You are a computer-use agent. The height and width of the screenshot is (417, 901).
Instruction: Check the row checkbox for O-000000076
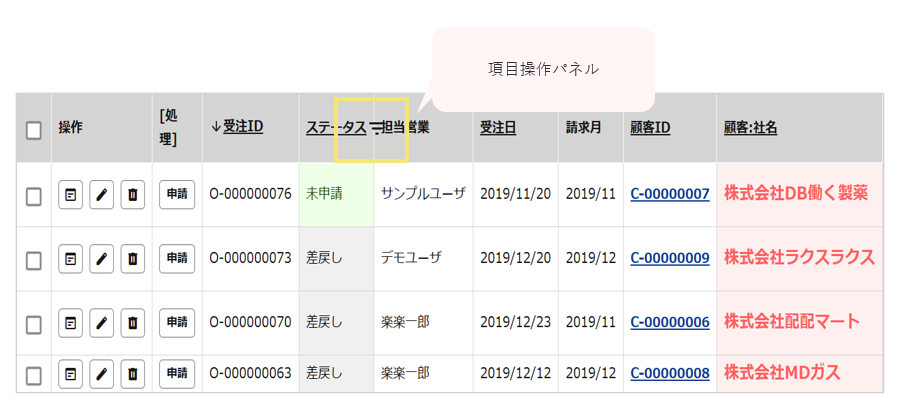[x=34, y=197]
